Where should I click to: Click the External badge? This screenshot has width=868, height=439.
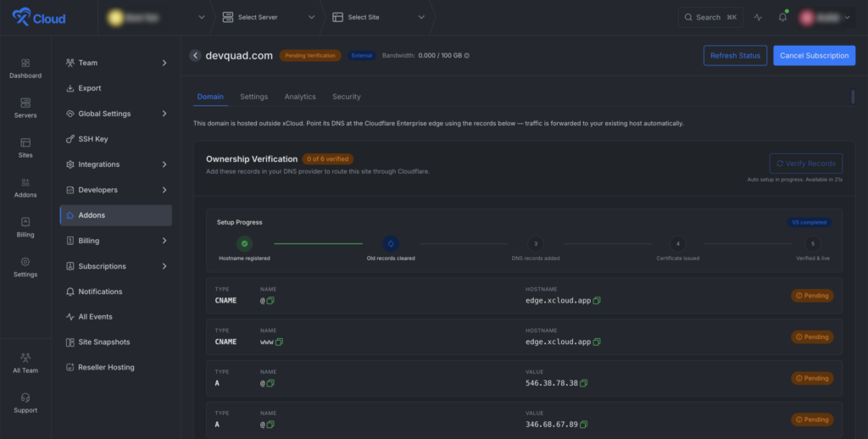362,55
